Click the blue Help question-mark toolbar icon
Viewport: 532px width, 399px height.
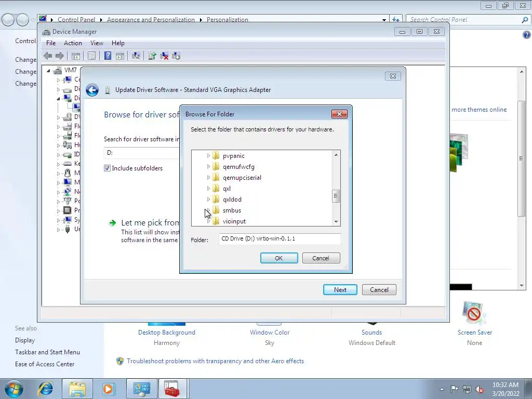[x=108, y=56]
